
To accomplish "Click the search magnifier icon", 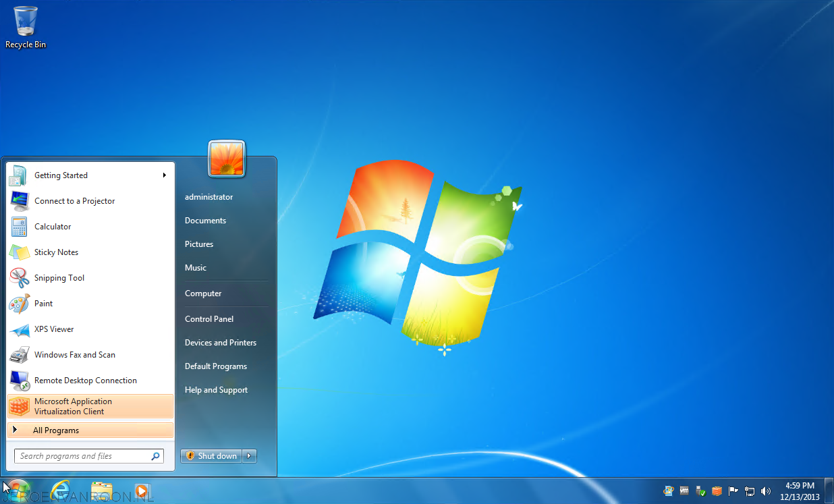I will (x=155, y=456).
